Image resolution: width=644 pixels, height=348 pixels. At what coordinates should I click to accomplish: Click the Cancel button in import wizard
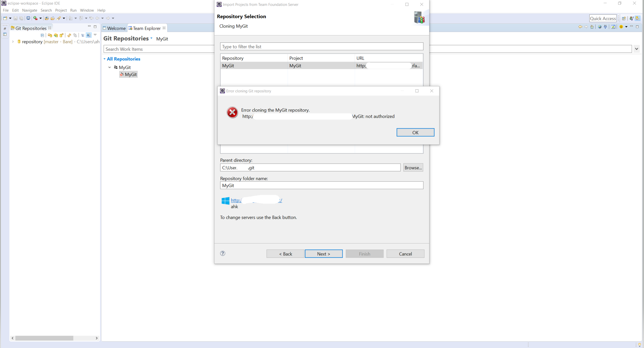point(405,254)
